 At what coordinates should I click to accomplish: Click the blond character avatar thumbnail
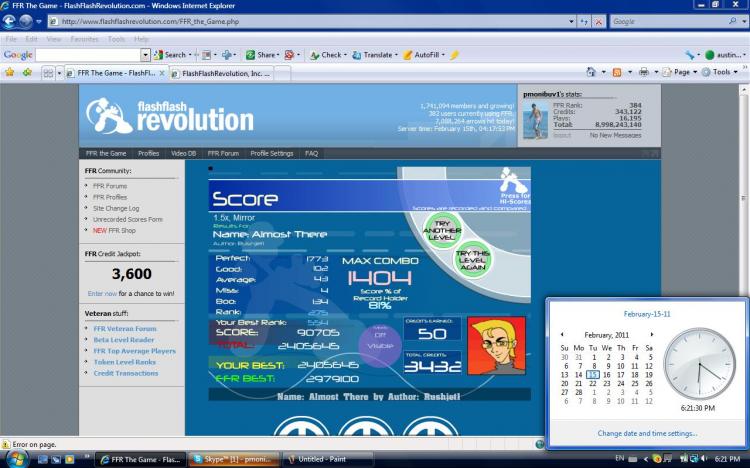click(496, 345)
